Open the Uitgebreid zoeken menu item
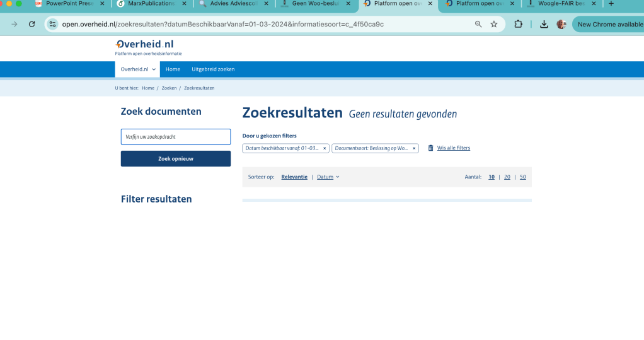Viewport: 644px width, 340px height. point(213,69)
